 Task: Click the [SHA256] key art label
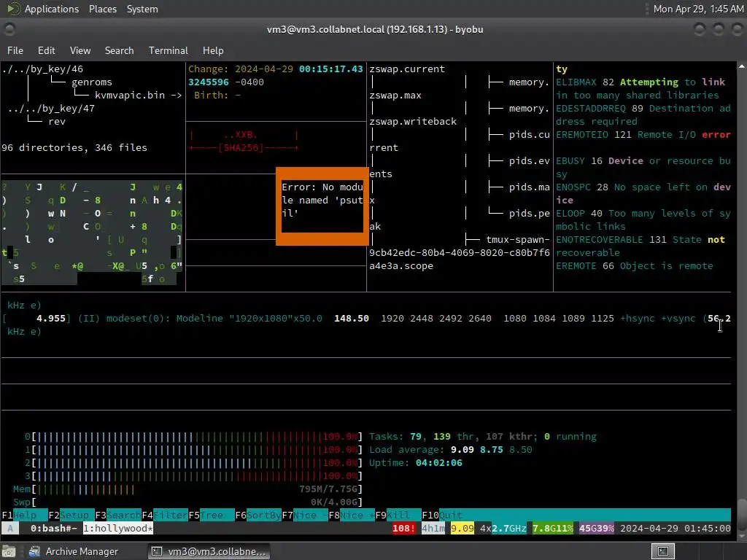(x=241, y=147)
